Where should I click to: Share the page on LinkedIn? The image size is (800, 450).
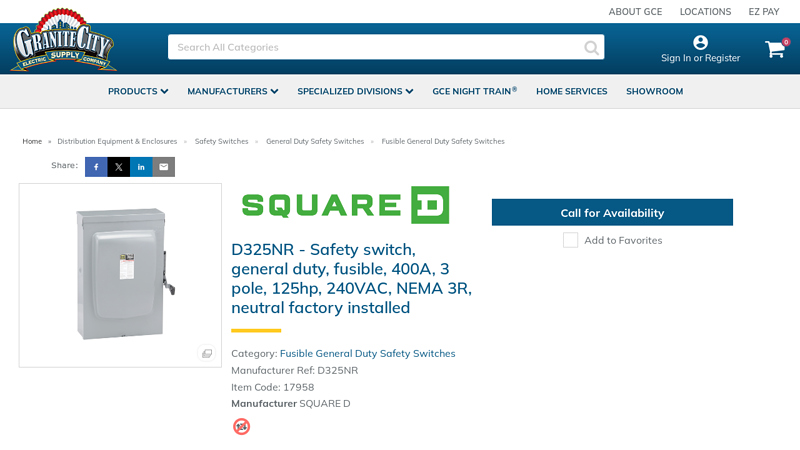coord(141,167)
